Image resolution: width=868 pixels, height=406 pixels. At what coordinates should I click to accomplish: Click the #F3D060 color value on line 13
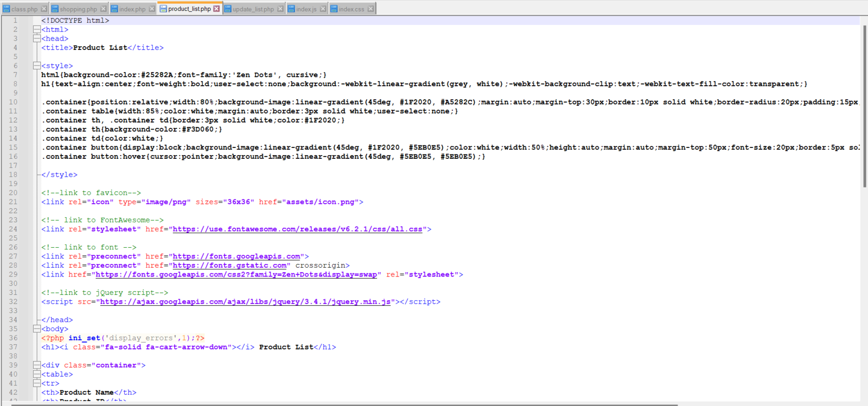click(198, 130)
